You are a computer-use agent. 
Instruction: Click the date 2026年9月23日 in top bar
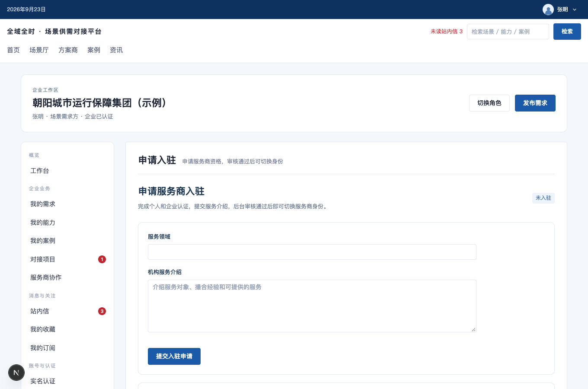click(x=26, y=10)
